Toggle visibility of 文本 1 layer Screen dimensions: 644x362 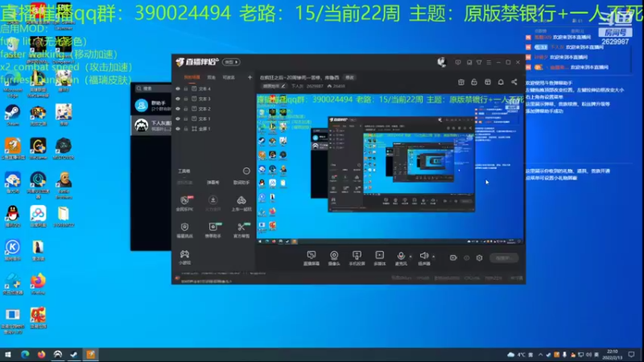[x=178, y=118]
